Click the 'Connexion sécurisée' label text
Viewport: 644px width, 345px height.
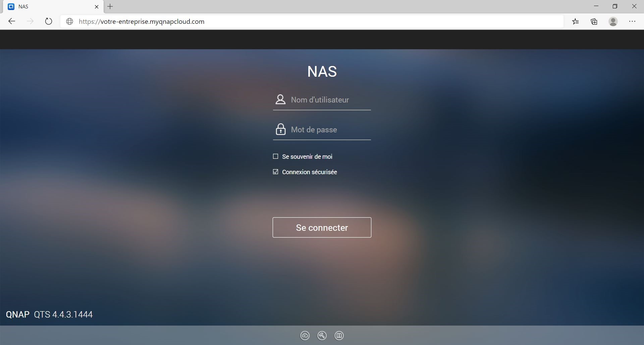[310, 172]
